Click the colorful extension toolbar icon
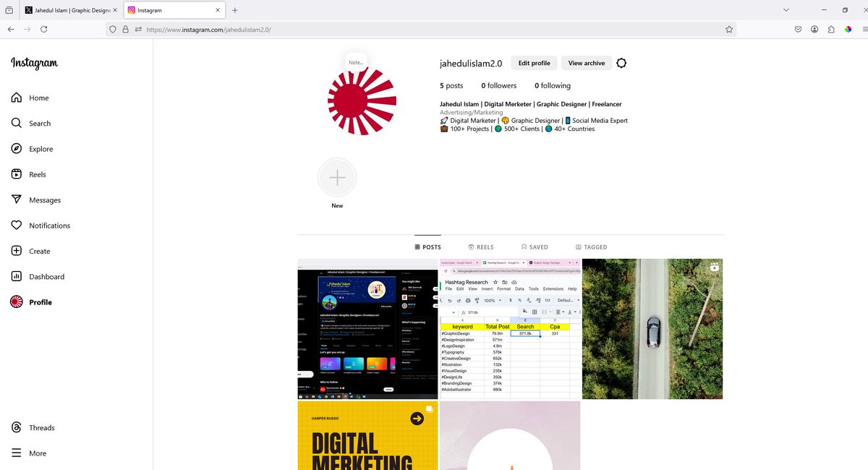Screen dimensions: 868x470 [848, 30]
